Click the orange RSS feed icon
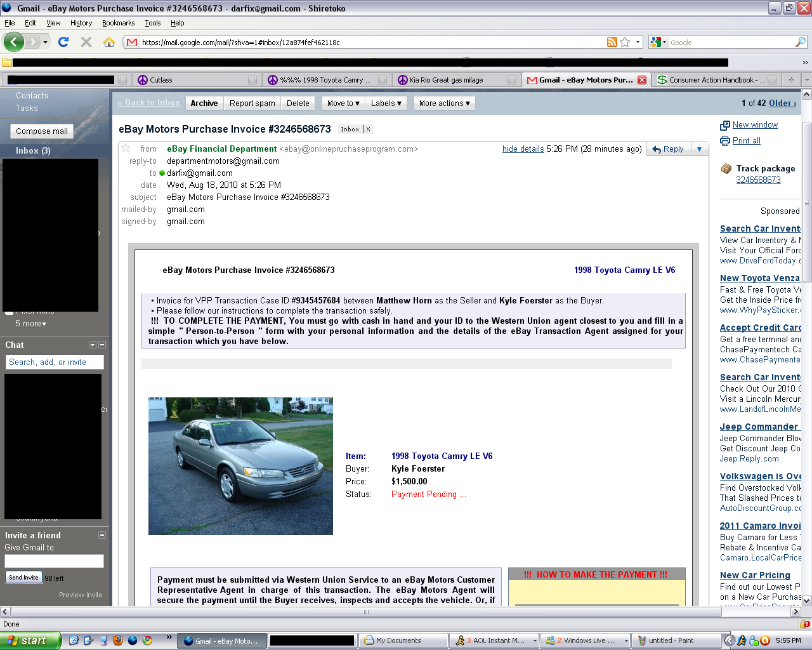 coord(612,42)
